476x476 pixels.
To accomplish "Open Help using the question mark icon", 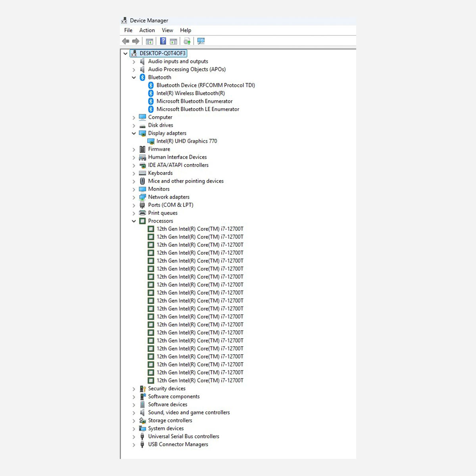I will [x=163, y=41].
